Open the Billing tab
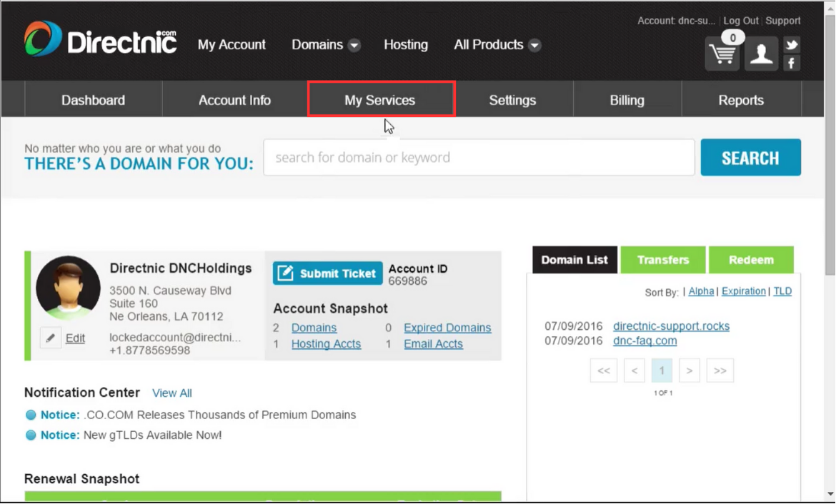 [627, 100]
